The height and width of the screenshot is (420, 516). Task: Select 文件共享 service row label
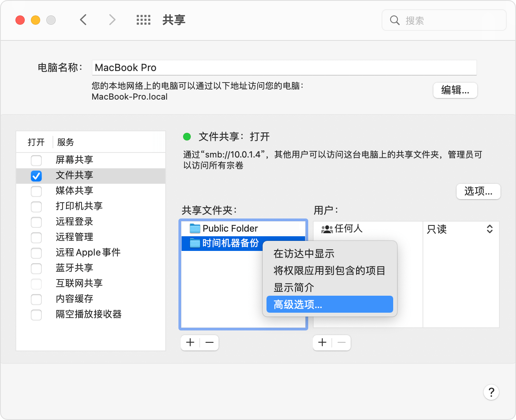75,175
